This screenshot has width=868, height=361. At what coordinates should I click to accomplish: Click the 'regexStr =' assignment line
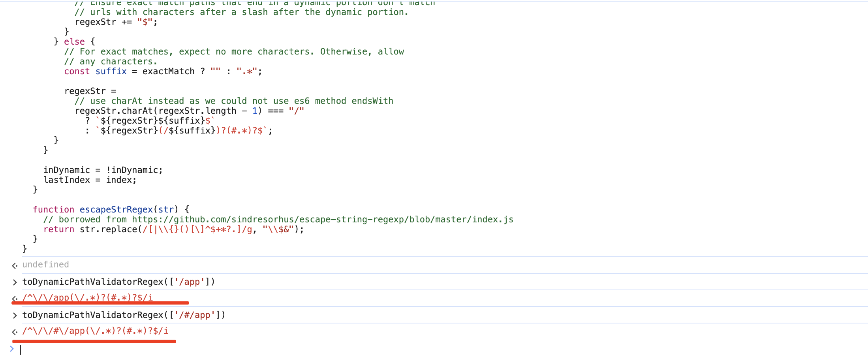[x=90, y=91]
